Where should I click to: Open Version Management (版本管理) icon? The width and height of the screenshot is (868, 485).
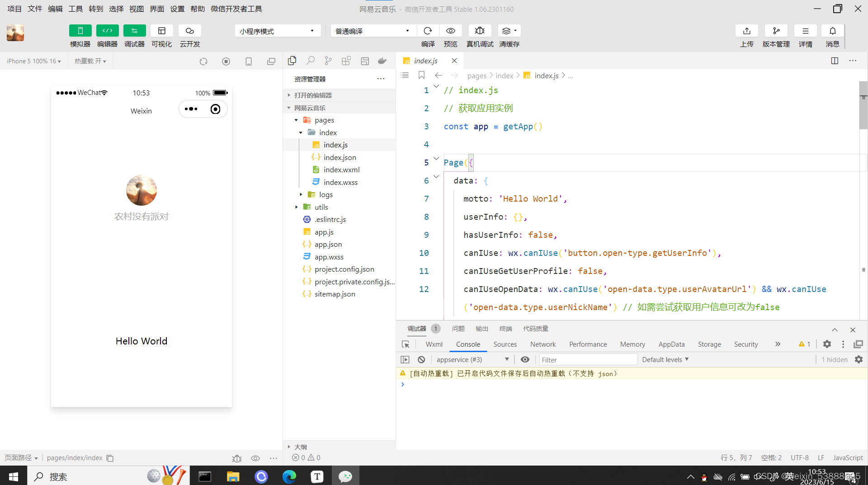click(x=776, y=31)
